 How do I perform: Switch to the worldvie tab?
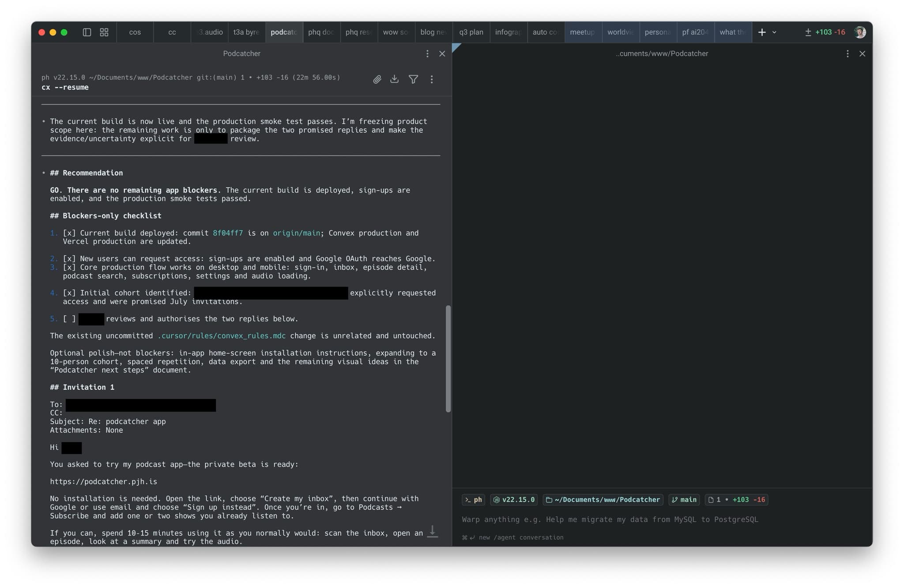(x=621, y=32)
